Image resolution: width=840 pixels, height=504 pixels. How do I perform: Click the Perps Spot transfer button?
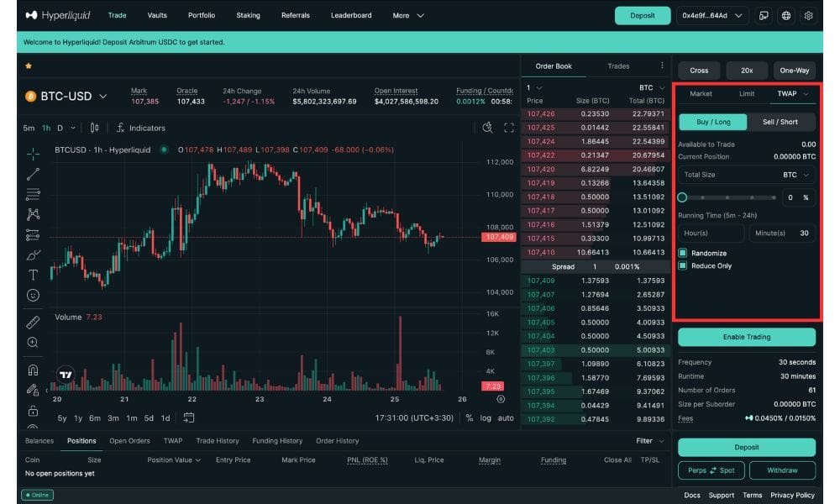711,470
